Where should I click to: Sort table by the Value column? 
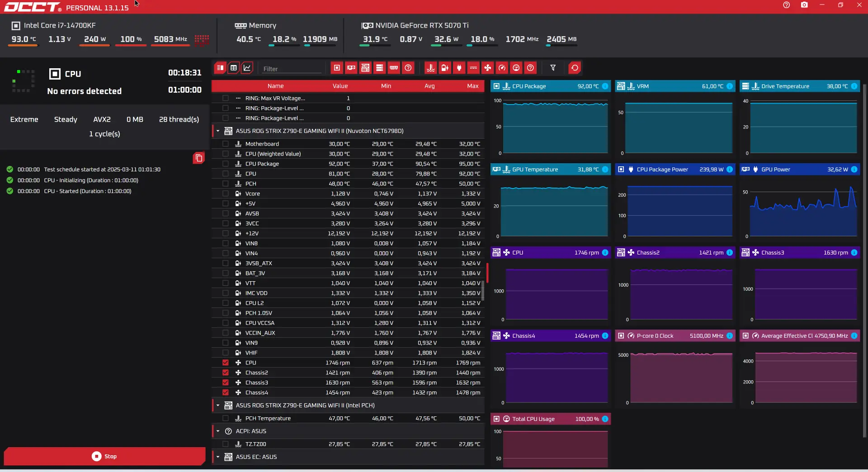click(x=340, y=86)
